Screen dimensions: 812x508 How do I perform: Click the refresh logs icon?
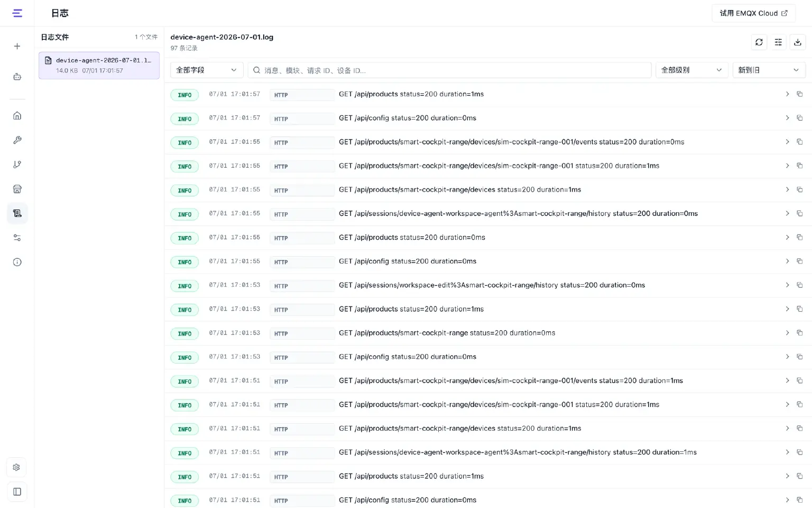(x=759, y=42)
